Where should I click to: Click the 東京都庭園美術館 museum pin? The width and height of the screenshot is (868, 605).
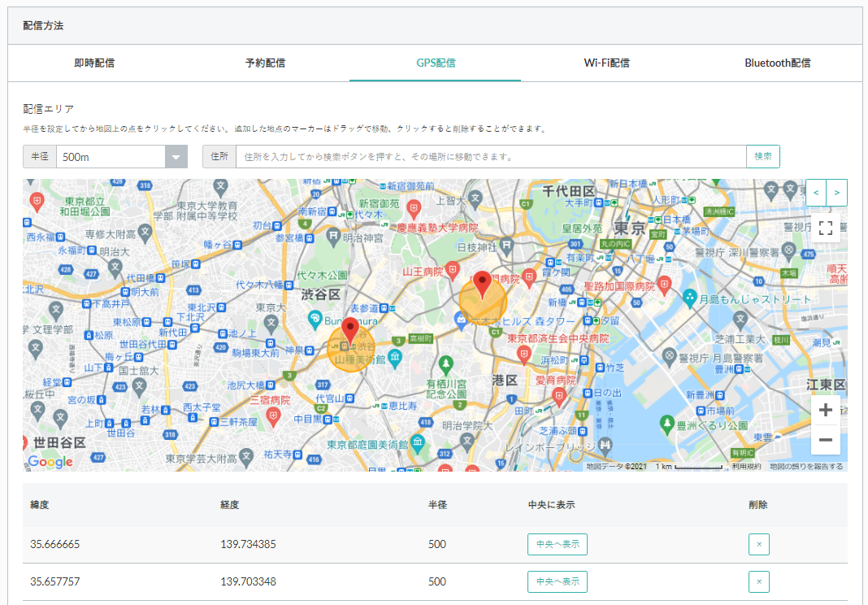coord(418,443)
